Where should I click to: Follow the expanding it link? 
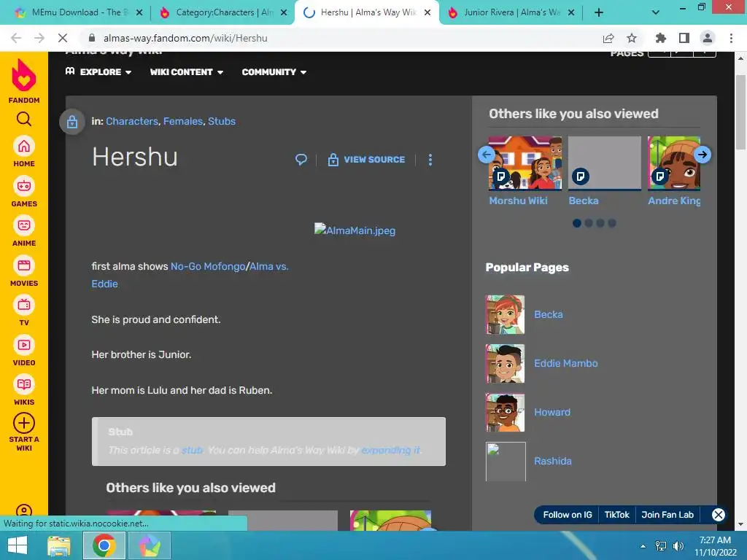coord(391,450)
